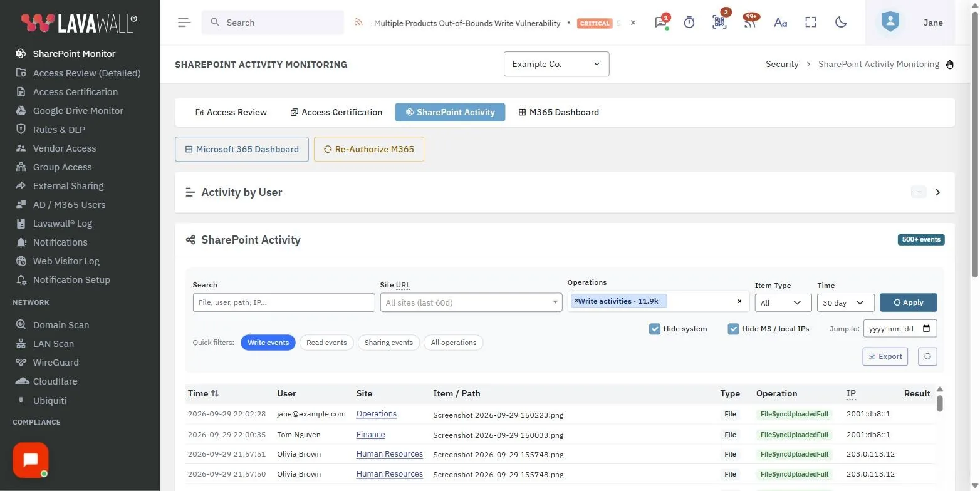This screenshot has width=980, height=491.
Task: Minimize the Activity by User panel
Action: coord(919,192)
